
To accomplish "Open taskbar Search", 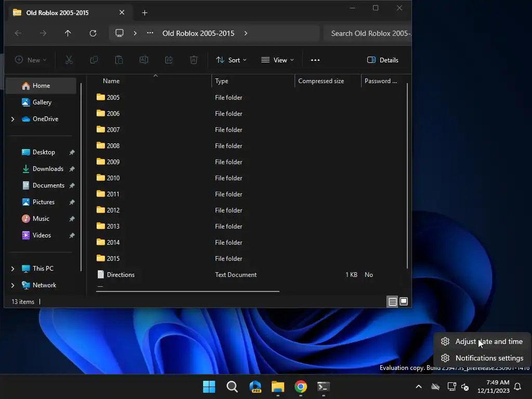I will click(232, 387).
